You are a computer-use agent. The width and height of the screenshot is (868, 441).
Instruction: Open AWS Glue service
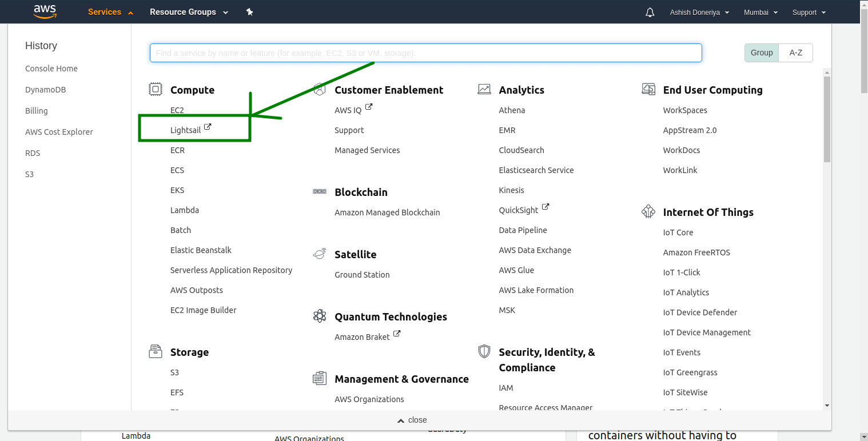(516, 270)
